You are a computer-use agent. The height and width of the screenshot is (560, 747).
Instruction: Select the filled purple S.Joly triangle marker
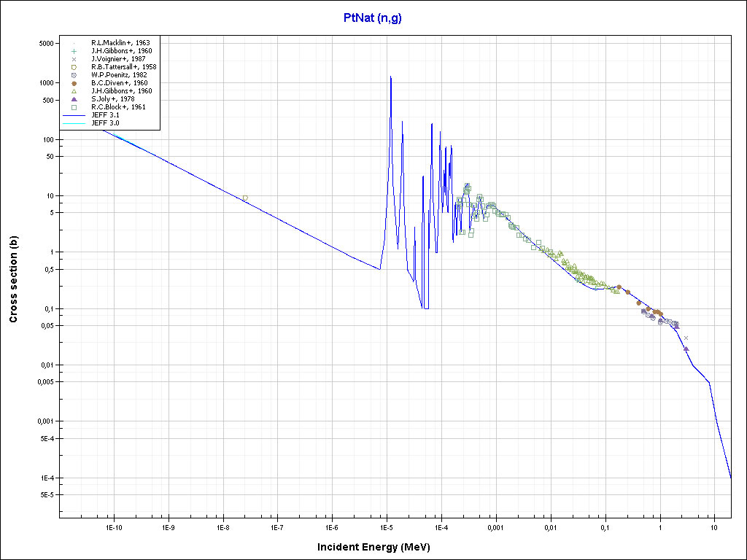pos(74,99)
